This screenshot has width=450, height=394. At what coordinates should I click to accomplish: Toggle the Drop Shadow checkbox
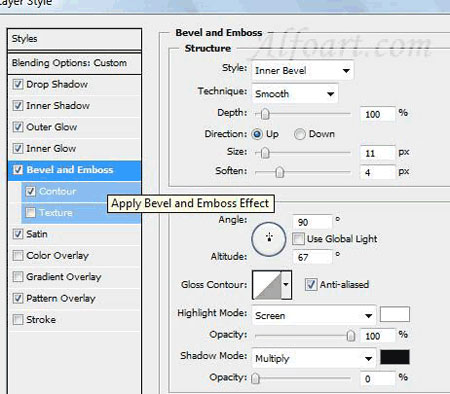tap(18, 84)
